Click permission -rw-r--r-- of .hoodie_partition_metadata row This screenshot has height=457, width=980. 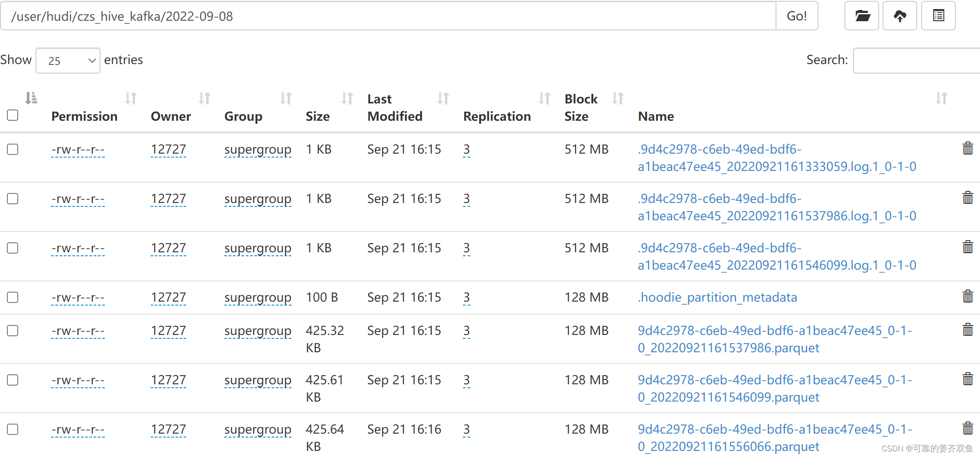click(78, 297)
